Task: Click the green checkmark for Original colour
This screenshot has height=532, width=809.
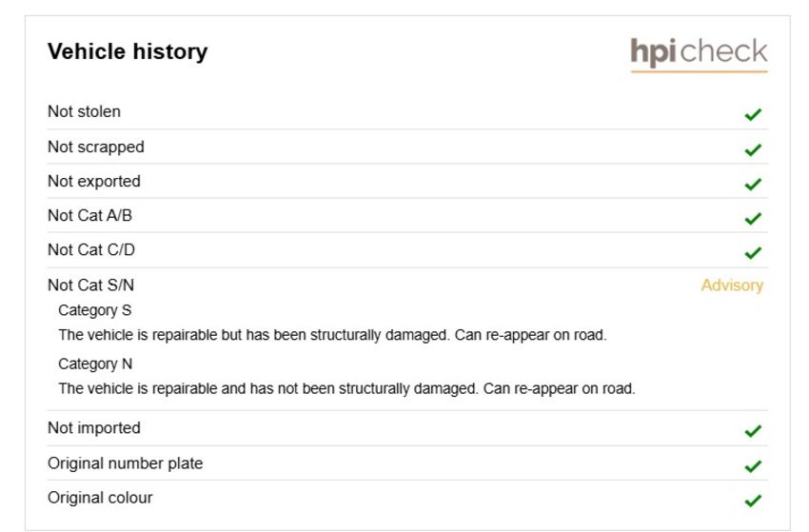Action: coord(753,500)
